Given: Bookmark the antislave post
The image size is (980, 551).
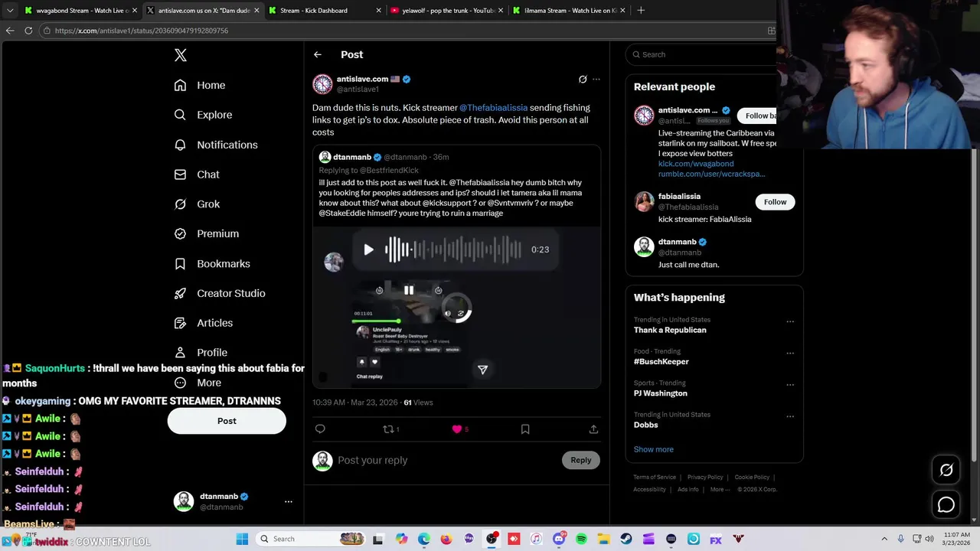Looking at the screenshot, I should point(525,429).
